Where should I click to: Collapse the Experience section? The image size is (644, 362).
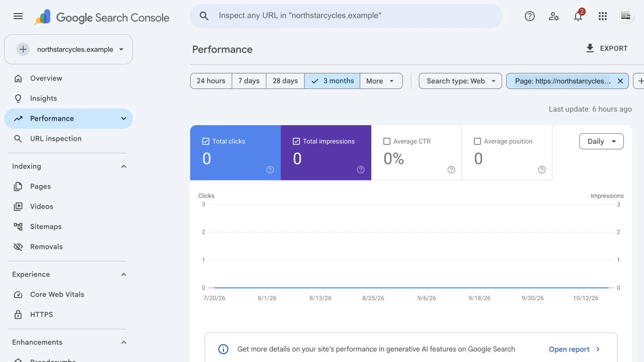pyautogui.click(x=124, y=275)
